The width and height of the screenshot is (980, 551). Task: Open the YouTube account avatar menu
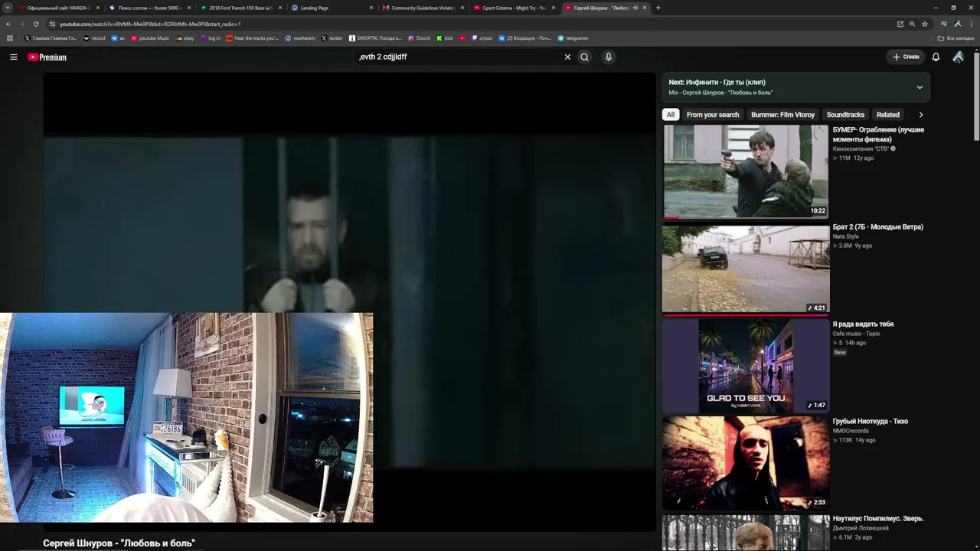click(958, 57)
